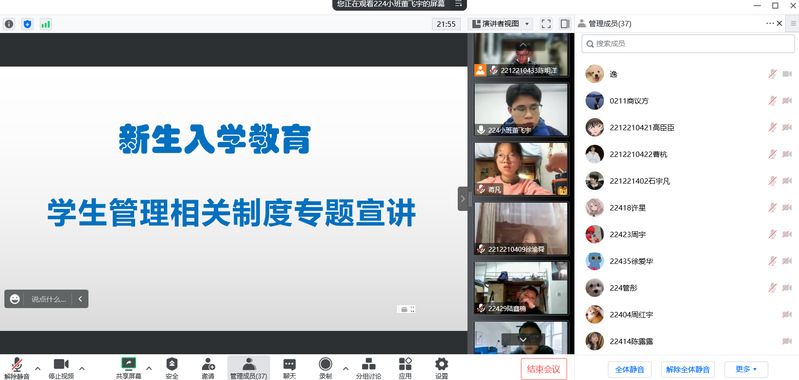The height and width of the screenshot is (380, 799).
Task: Collapse the video thumbnail strip side arrow
Action: tap(463, 199)
